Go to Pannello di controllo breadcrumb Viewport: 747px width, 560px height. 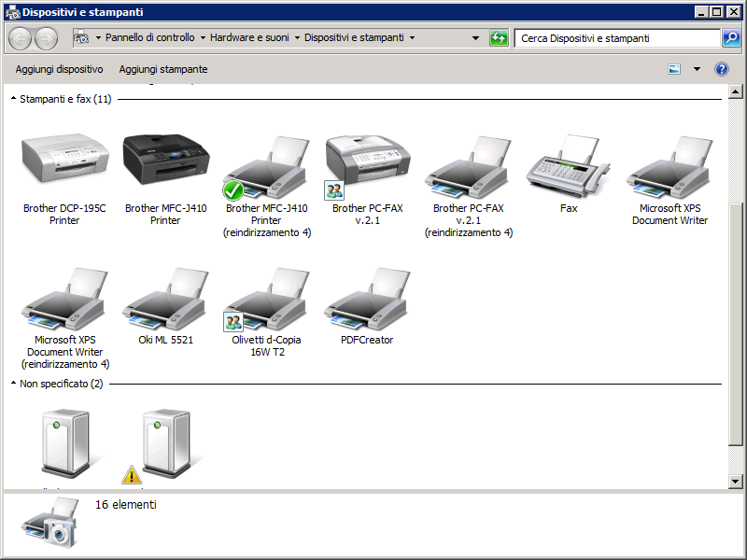tap(150, 37)
